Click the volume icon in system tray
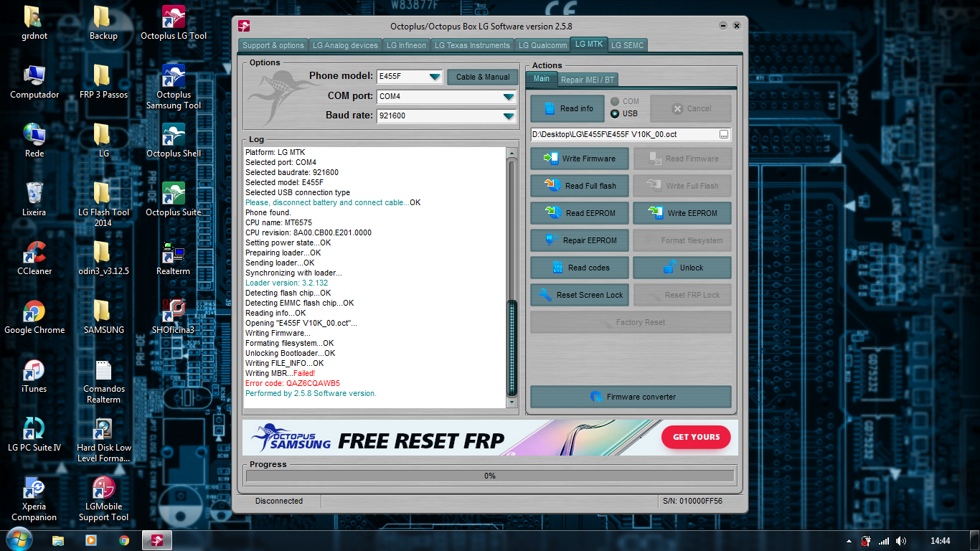The width and height of the screenshot is (980, 551). click(900, 541)
